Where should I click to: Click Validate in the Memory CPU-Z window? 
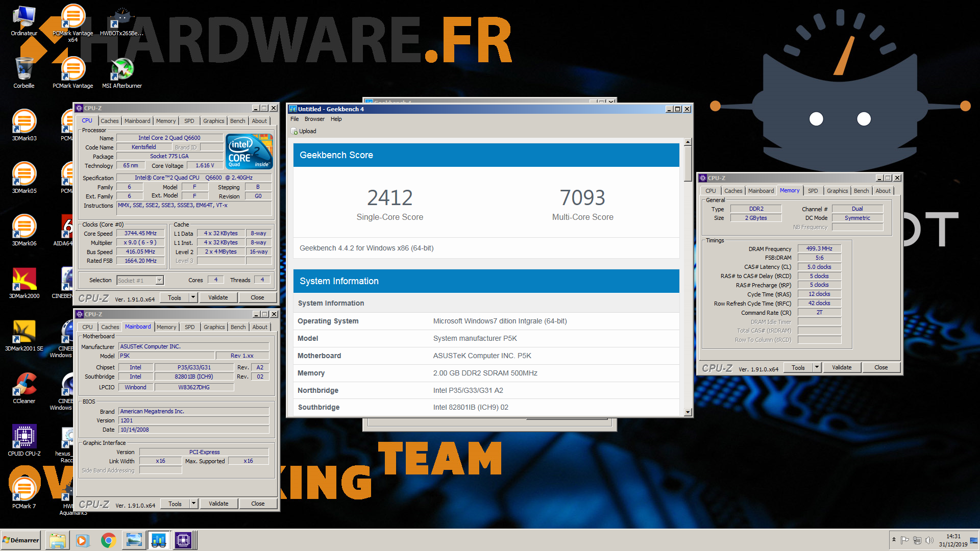tap(842, 367)
